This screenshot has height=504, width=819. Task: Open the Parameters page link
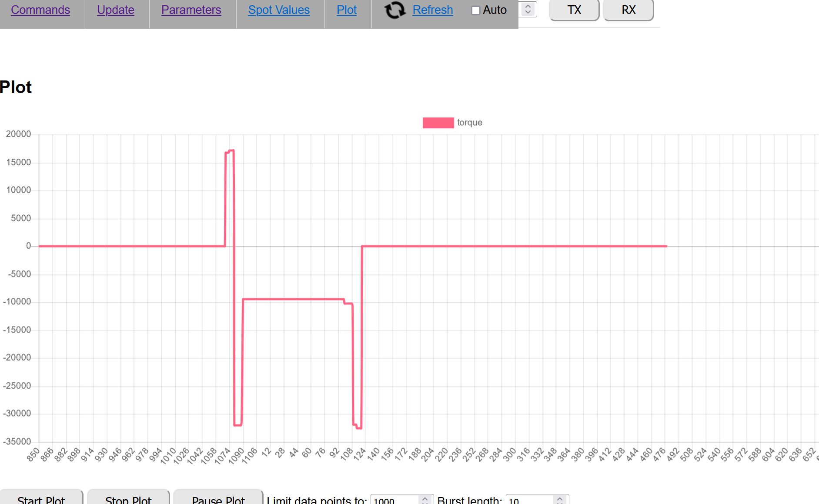click(191, 10)
